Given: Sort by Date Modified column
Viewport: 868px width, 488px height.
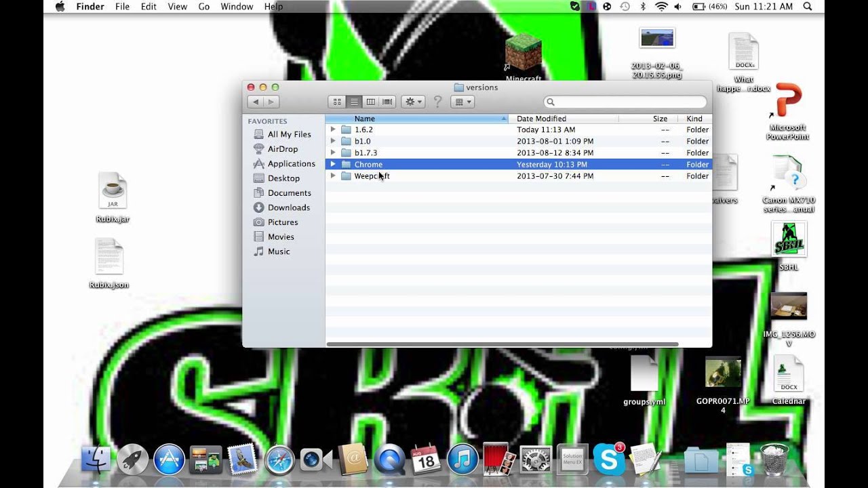Looking at the screenshot, I should (563, 119).
